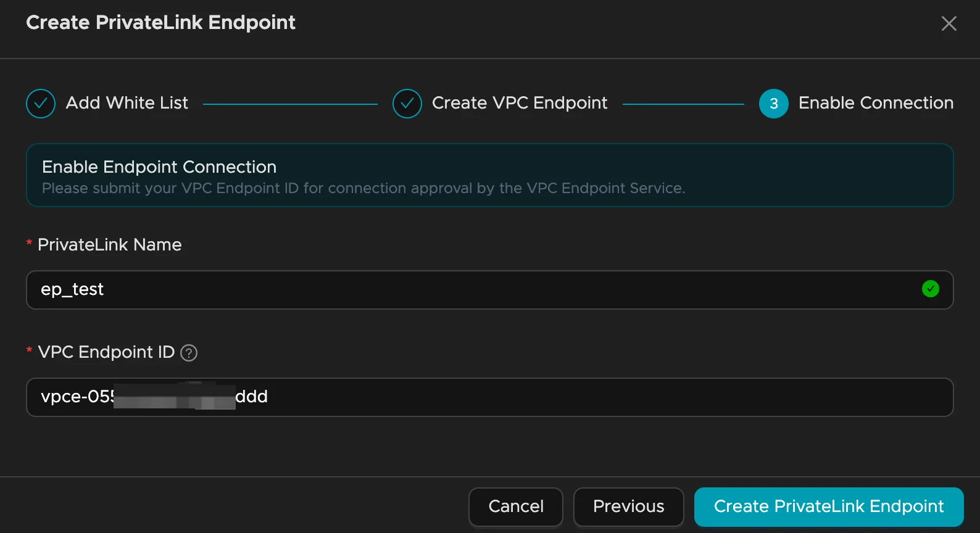Go to the Create VPC Endpoint step
Viewport: 980px width, 533px height.
click(x=519, y=103)
